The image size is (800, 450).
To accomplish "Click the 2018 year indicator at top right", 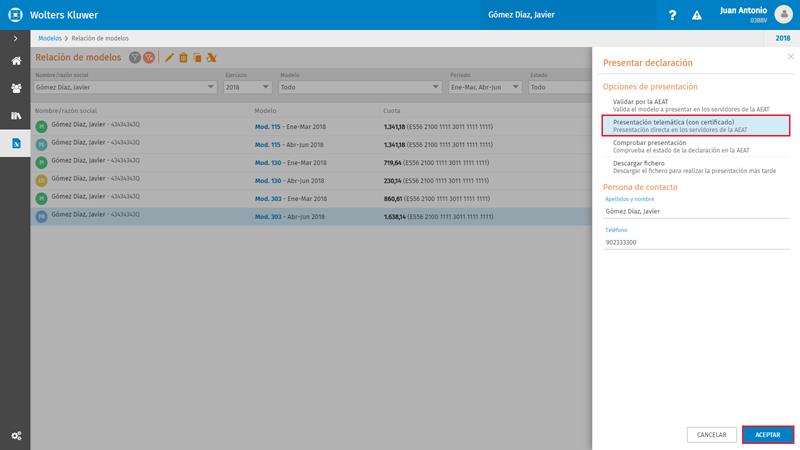I will click(x=783, y=38).
